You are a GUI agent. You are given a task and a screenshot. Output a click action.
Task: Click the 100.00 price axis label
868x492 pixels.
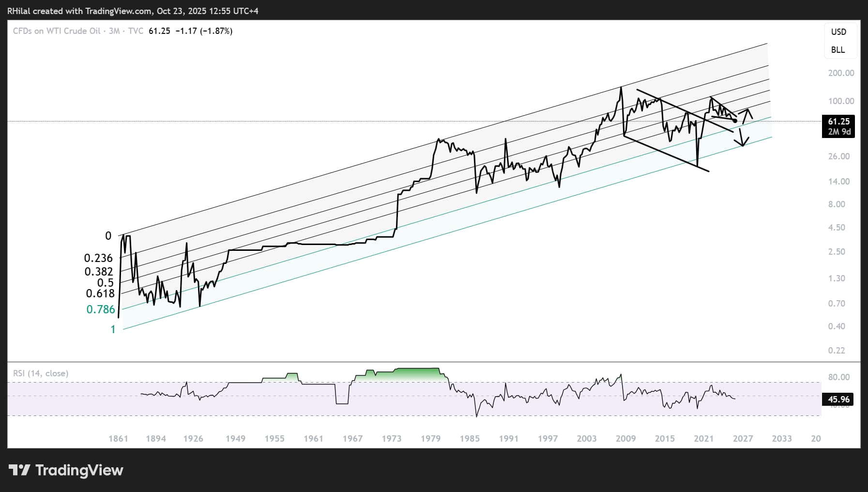(x=841, y=101)
